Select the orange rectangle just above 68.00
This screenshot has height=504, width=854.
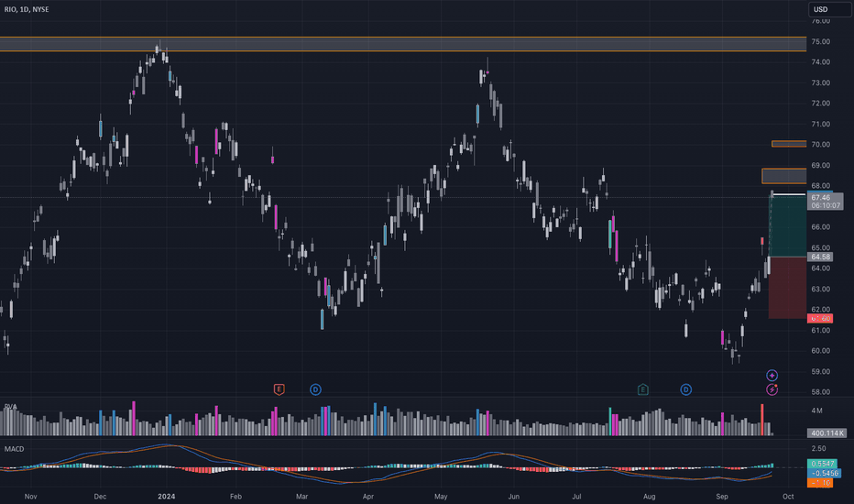click(x=784, y=176)
